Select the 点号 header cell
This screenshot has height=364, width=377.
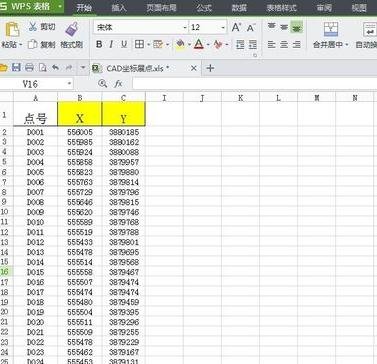35,114
